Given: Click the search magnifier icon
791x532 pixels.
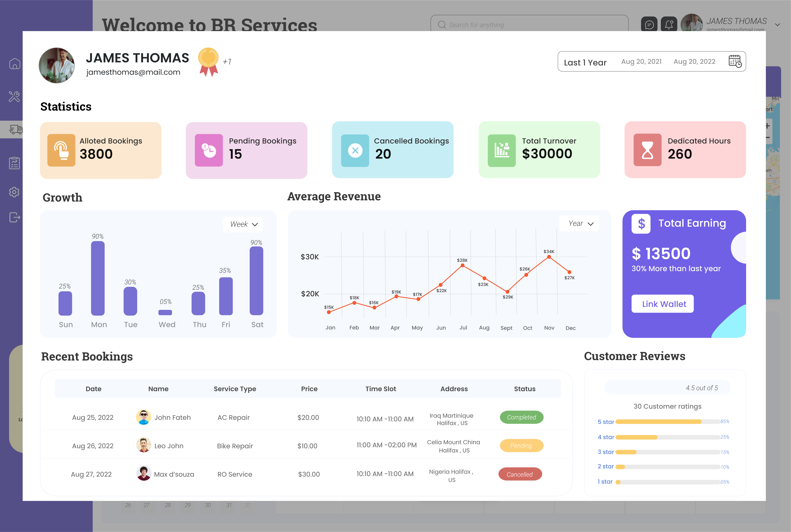Looking at the screenshot, I should coord(442,25).
